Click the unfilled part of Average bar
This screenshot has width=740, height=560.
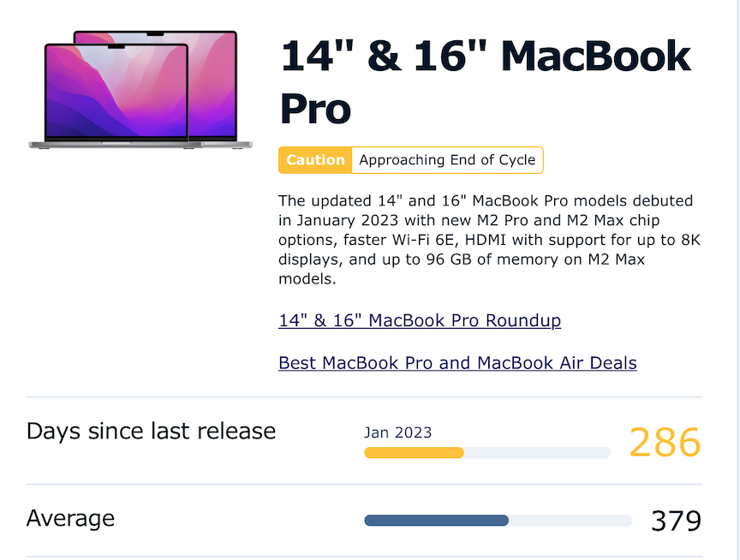(570, 521)
